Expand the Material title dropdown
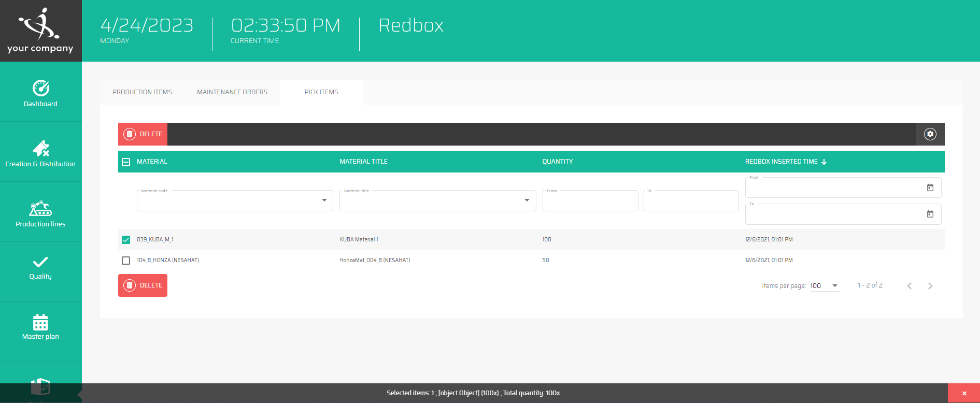The image size is (980, 403). [527, 200]
